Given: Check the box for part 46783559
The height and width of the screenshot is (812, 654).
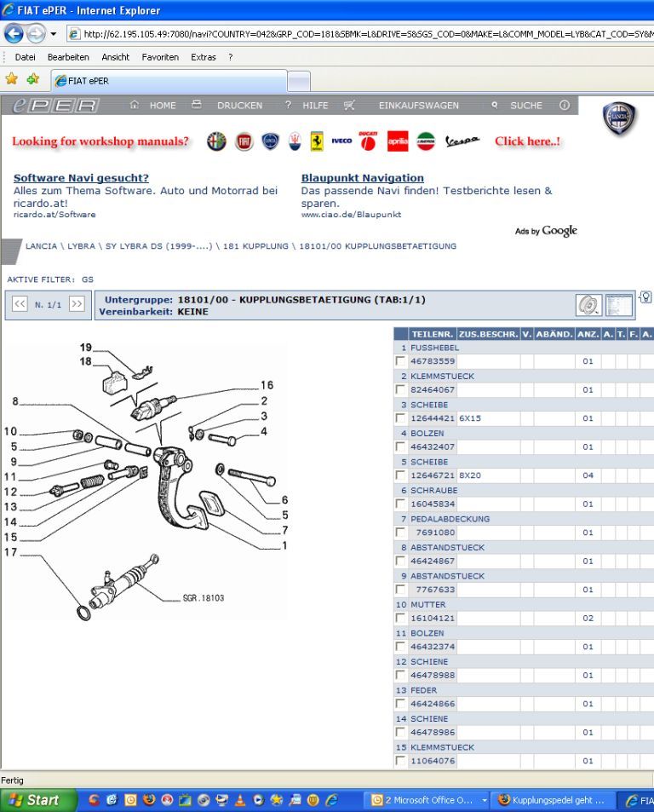Looking at the screenshot, I should [x=400, y=360].
